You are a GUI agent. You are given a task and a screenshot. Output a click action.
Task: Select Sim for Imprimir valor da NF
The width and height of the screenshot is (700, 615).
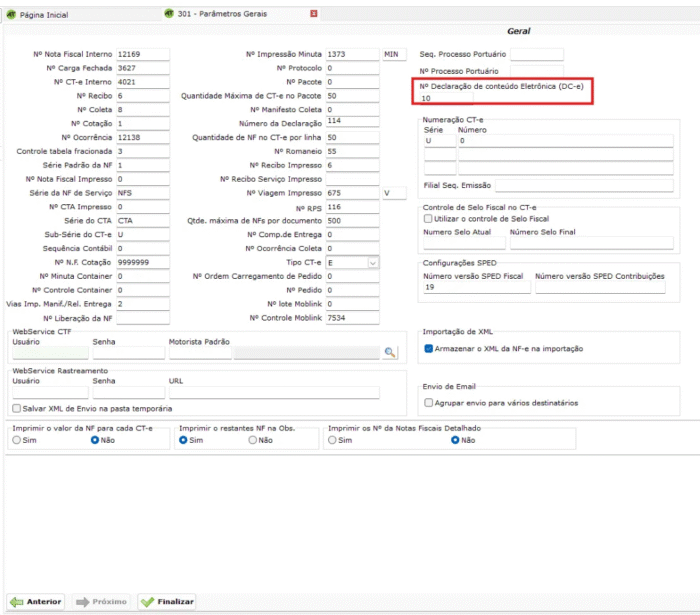(16, 440)
